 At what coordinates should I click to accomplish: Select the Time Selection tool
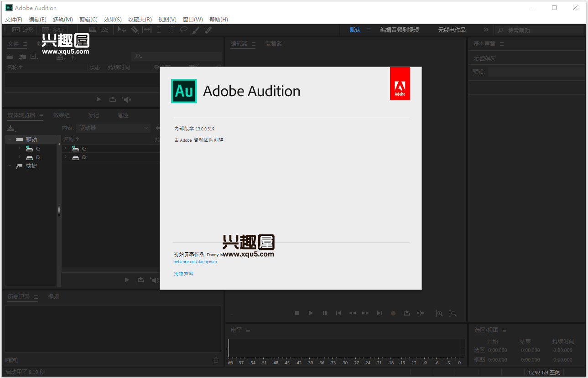coord(159,30)
